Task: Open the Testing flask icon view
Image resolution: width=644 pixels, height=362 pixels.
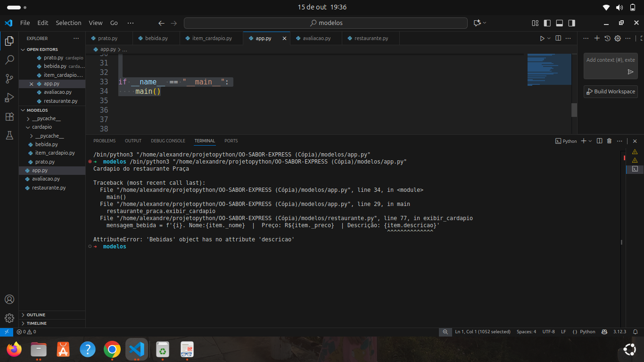Action: [x=9, y=135]
